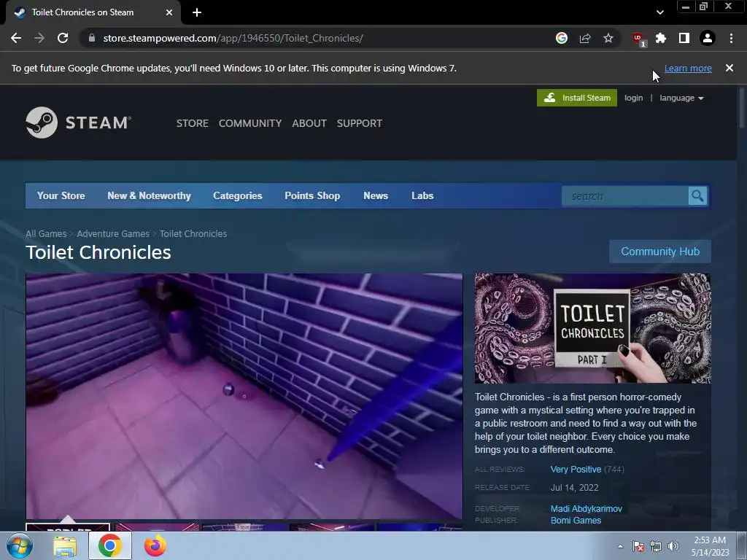Open the Categories tab
The image size is (747, 560).
click(238, 195)
